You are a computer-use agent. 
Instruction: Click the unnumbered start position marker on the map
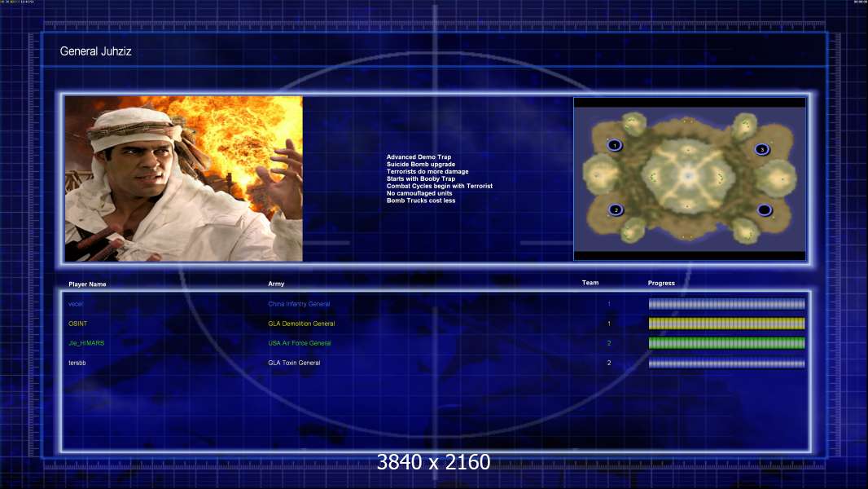pyautogui.click(x=765, y=210)
